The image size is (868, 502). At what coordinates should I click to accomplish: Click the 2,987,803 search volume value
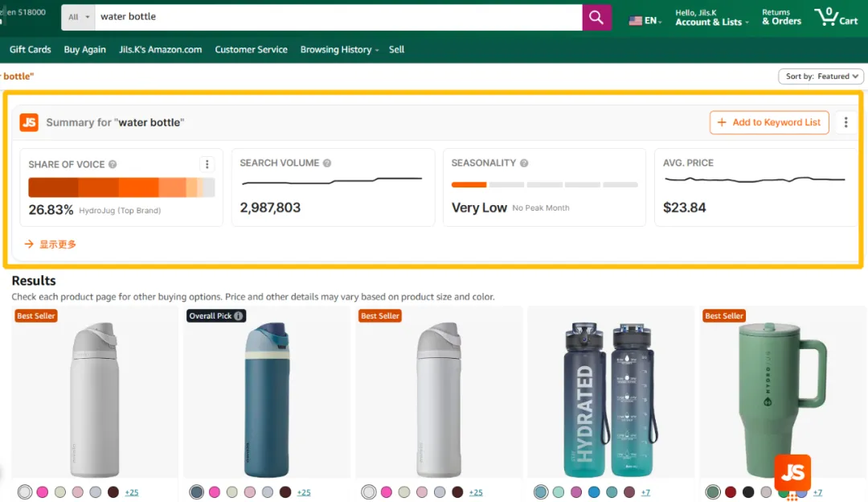pos(270,208)
